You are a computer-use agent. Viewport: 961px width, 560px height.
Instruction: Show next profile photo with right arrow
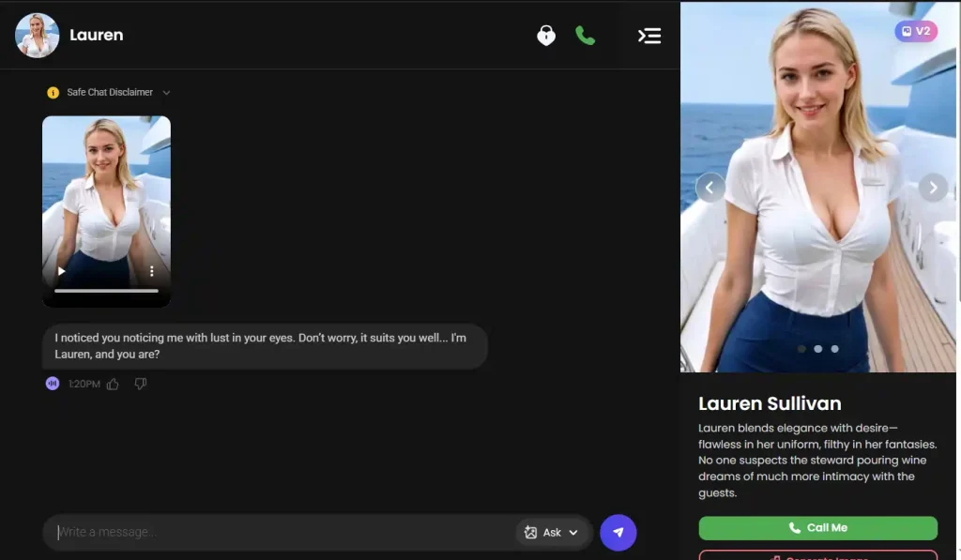tap(933, 188)
